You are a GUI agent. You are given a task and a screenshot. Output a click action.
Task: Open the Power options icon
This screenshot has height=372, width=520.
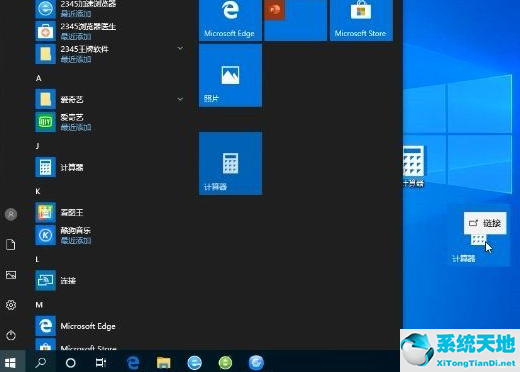(11, 335)
